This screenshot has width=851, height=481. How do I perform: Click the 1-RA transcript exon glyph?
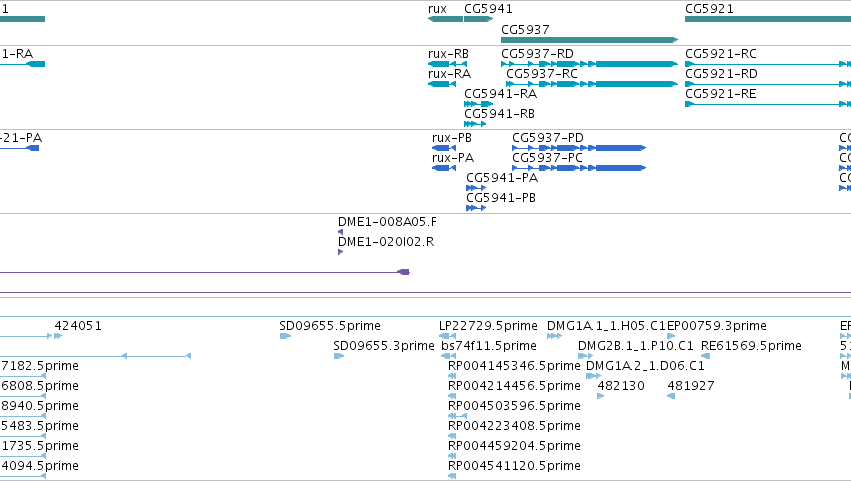[x=36, y=64]
